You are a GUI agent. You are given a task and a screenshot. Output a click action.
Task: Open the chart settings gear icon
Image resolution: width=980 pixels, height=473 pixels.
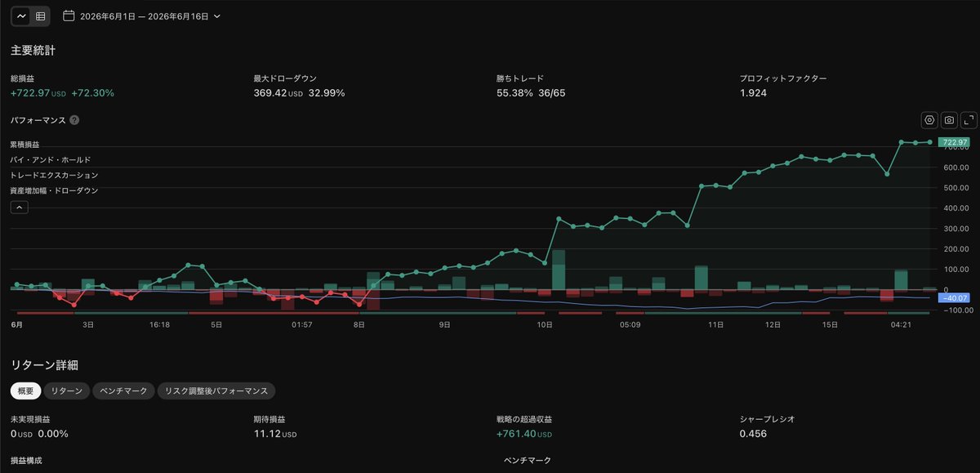(929, 120)
